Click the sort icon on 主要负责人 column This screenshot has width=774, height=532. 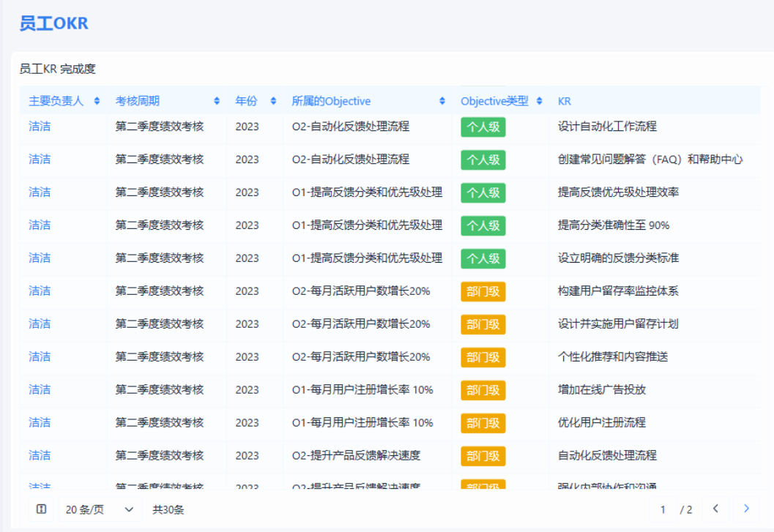pos(97,101)
